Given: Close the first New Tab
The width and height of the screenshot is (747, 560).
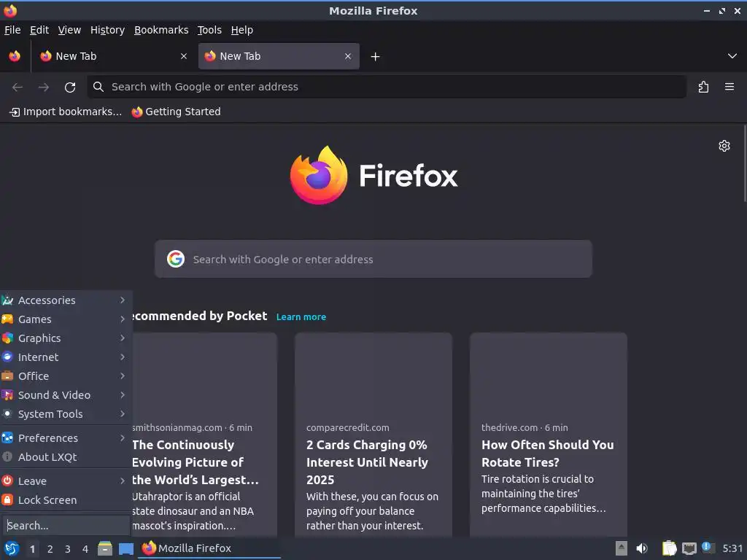Looking at the screenshot, I should click(183, 56).
